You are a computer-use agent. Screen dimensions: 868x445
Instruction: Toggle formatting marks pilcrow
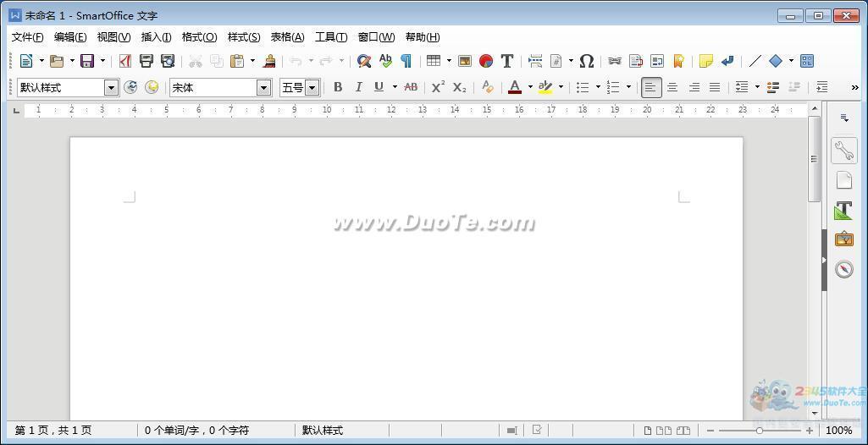[406, 61]
